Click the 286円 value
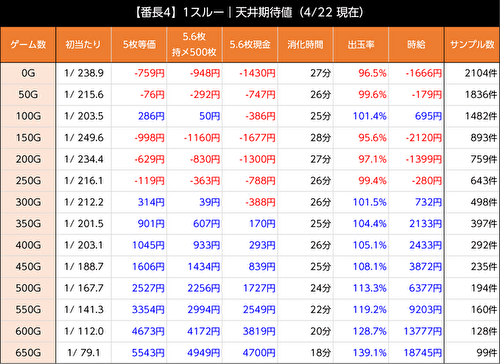 pos(151,116)
